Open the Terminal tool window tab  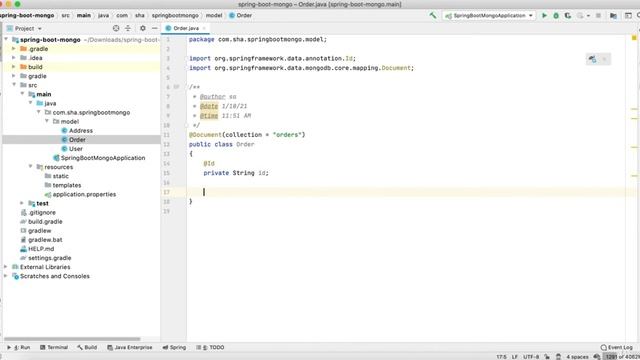[x=54, y=347]
